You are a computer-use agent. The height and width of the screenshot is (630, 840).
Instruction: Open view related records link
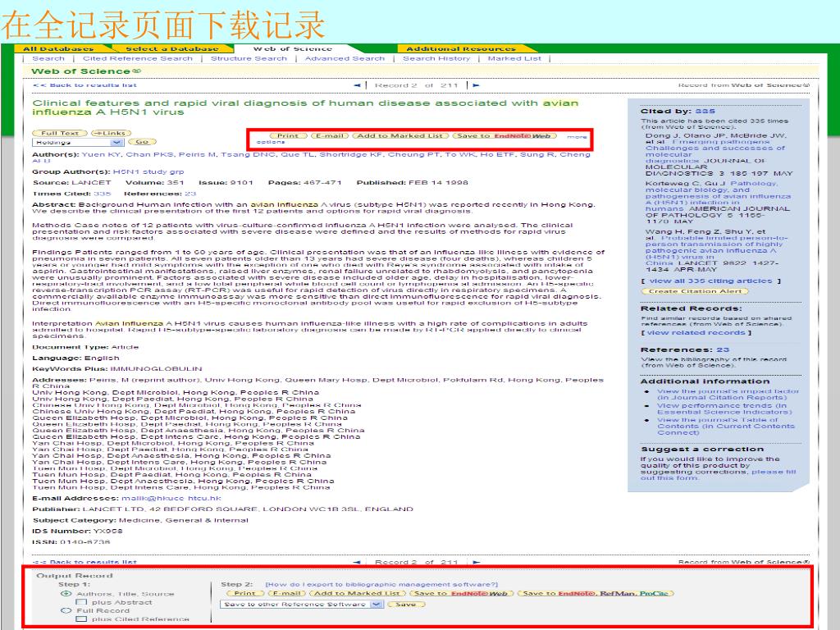tap(696, 333)
